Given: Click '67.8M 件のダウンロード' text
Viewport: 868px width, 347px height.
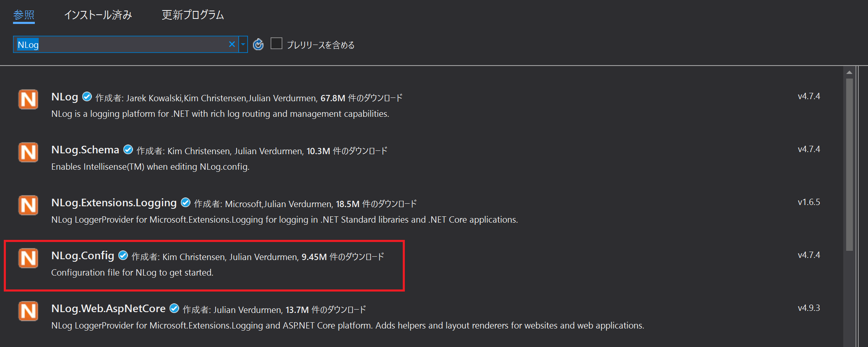Looking at the screenshot, I should tap(361, 98).
